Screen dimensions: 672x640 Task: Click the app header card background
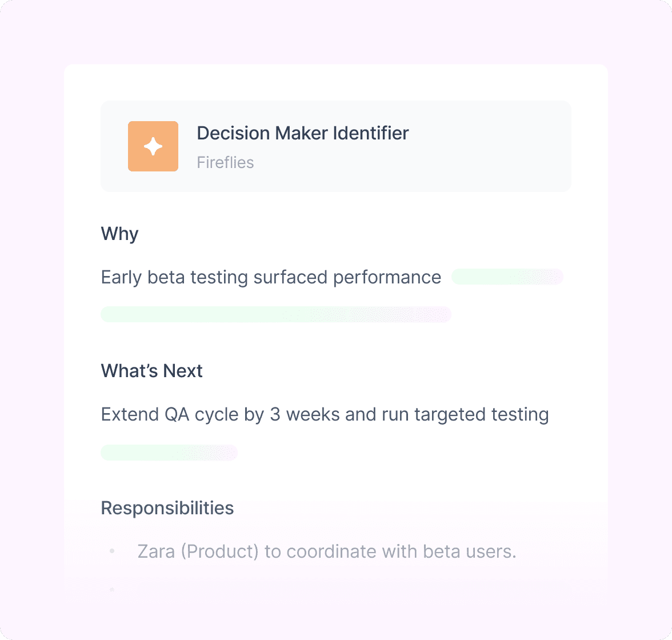click(x=335, y=146)
